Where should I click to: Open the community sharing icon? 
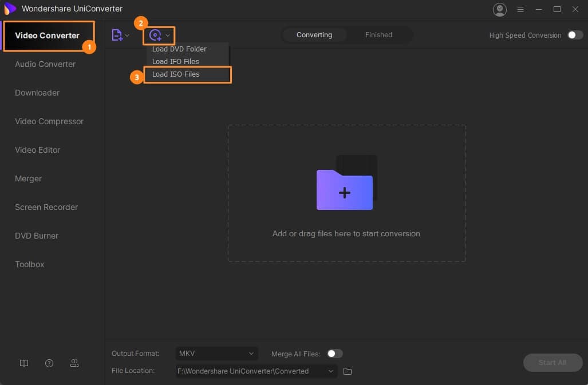click(x=74, y=363)
